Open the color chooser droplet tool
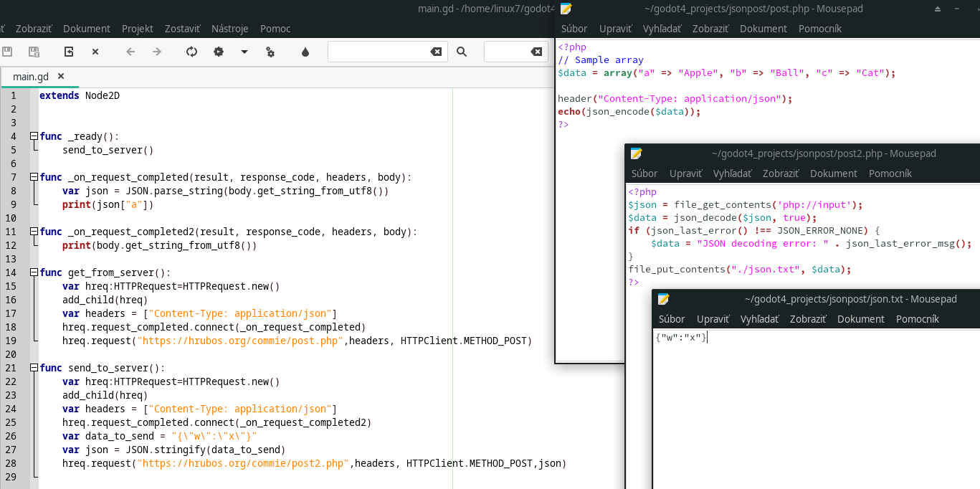 pos(305,51)
